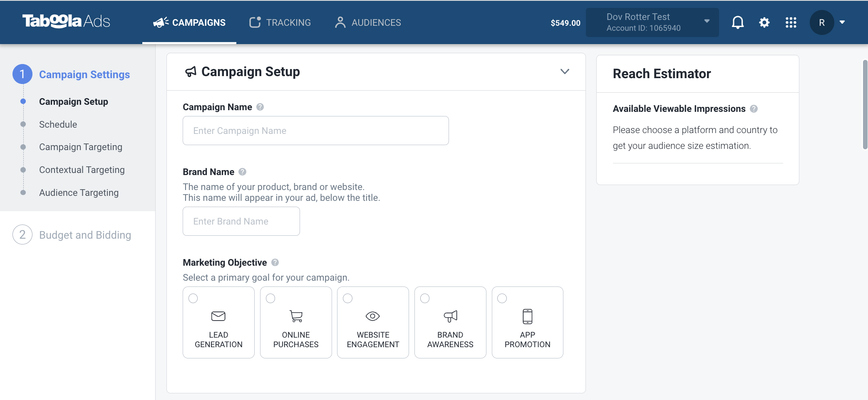Viewport: 868px width, 400px height.
Task: Open the settings gear icon
Action: pyautogui.click(x=764, y=22)
